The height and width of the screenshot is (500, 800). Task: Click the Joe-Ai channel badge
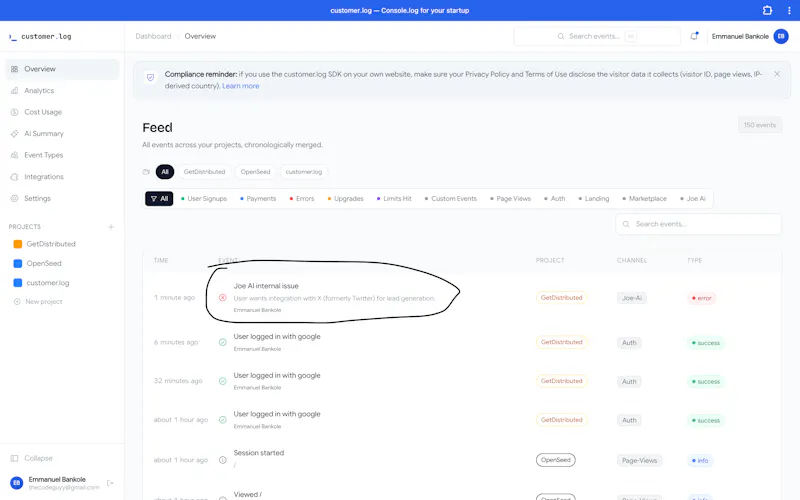point(632,298)
